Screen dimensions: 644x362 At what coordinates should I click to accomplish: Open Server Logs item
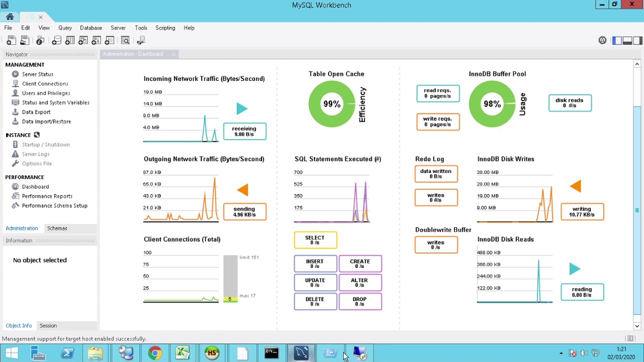tap(35, 154)
